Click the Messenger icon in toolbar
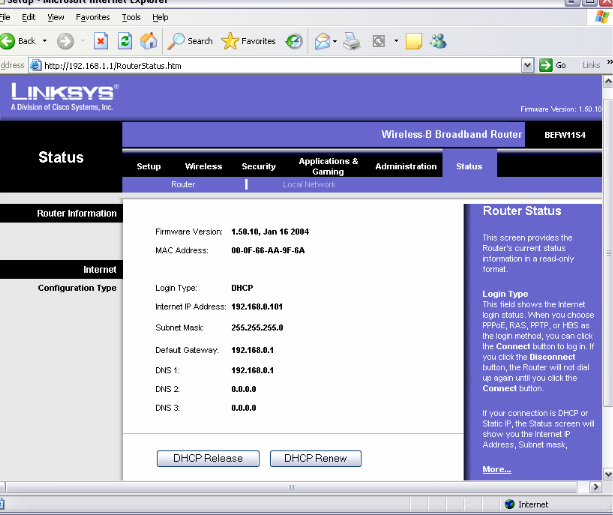Viewport: 613px width, 515px height. 438,41
